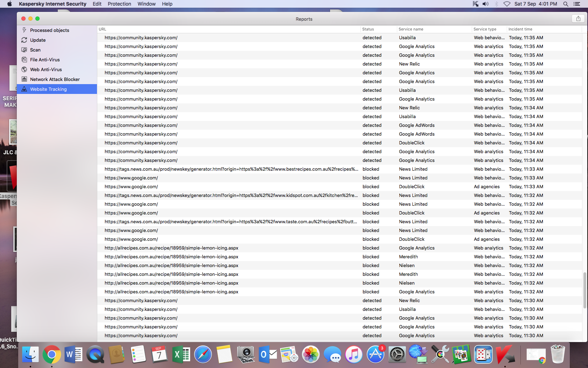Image resolution: width=588 pixels, height=368 pixels.
Task: Open the Wi-Fi status menu
Action: point(507,4)
